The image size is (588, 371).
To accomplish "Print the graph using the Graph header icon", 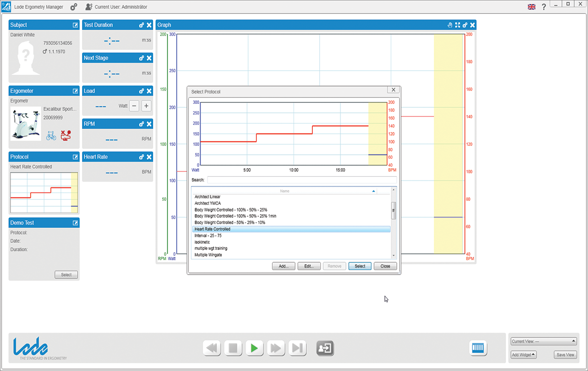I will pyautogui.click(x=450, y=24).
